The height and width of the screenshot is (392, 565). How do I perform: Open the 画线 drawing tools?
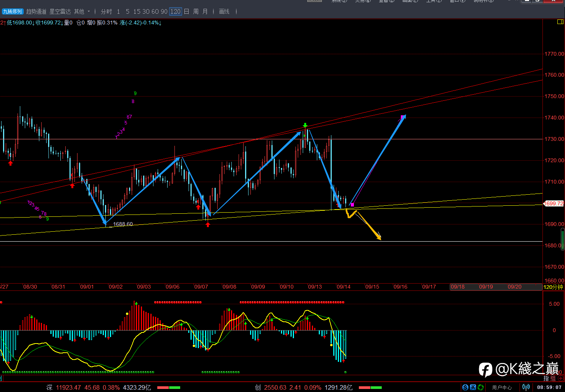[x=224, y=11]
